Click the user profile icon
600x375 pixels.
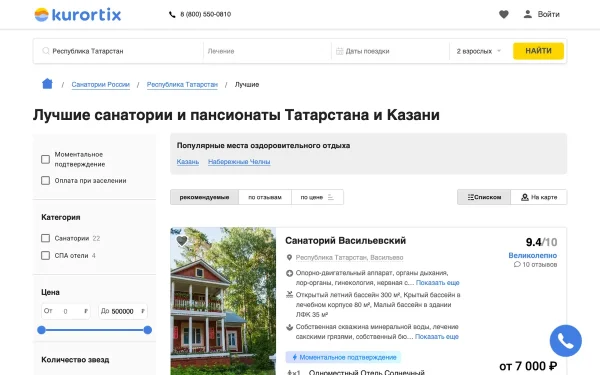(x=528, y=14)
